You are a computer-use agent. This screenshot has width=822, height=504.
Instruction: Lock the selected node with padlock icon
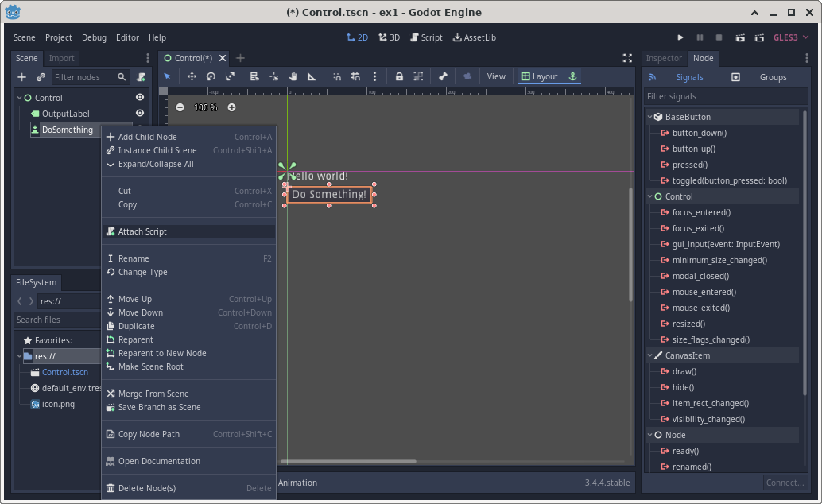(399, 76)
